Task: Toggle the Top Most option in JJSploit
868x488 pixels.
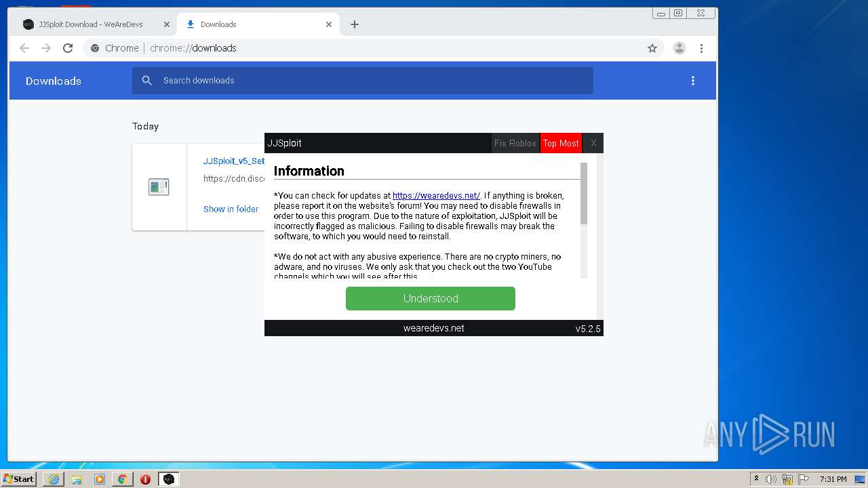Action: click(561, 143)
